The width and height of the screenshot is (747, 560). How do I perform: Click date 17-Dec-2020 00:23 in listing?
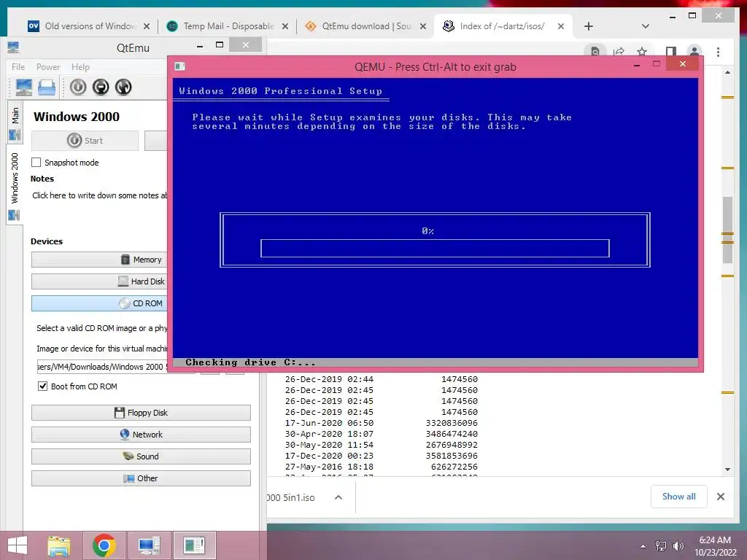pos(329,456)
